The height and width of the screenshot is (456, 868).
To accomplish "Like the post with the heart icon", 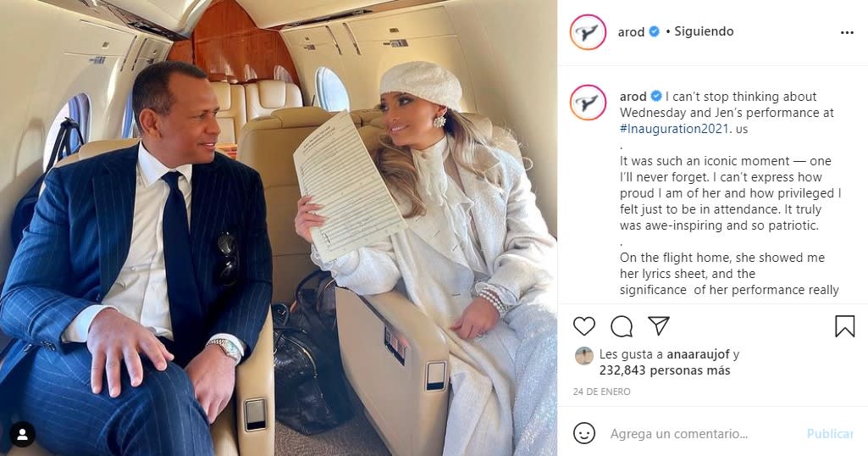I will coord(584,326).
